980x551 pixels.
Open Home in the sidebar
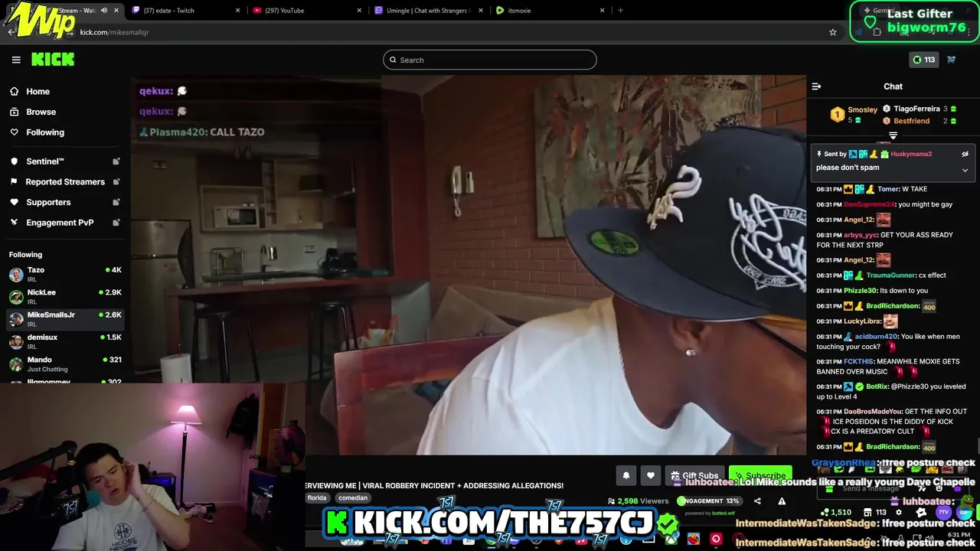tap(38, 91)
